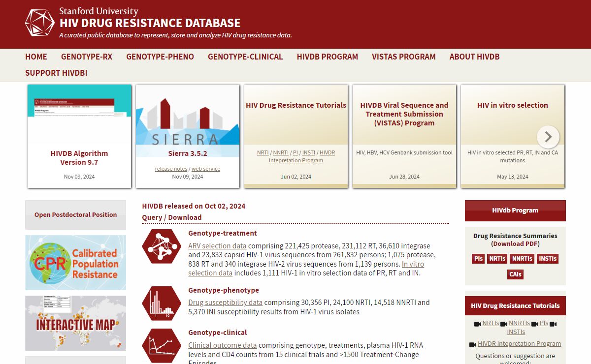Open ARV selection data link

217,246
